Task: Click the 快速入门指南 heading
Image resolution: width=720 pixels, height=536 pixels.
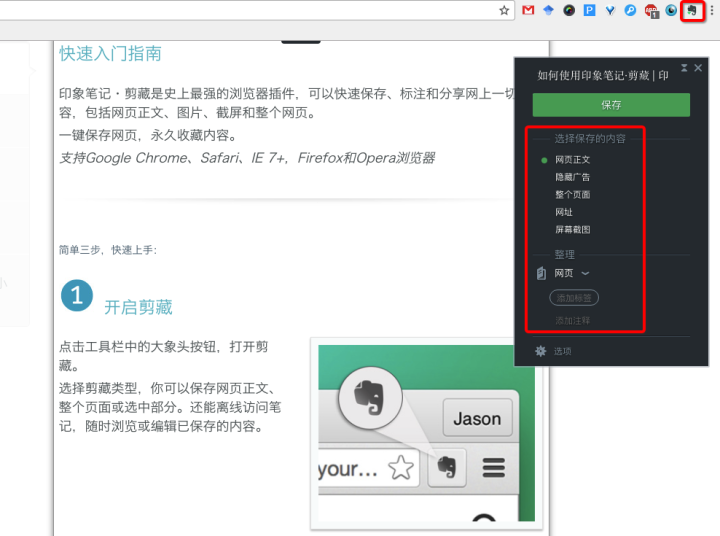Action: pyautogui.click(x=110, y=54)
